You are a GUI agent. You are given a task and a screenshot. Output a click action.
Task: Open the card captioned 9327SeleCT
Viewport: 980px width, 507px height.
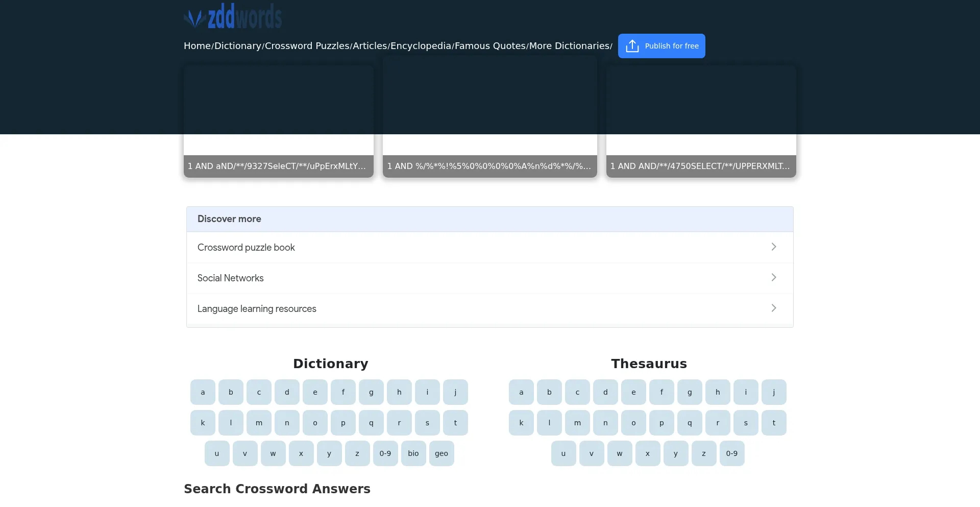tap(279, 122)
